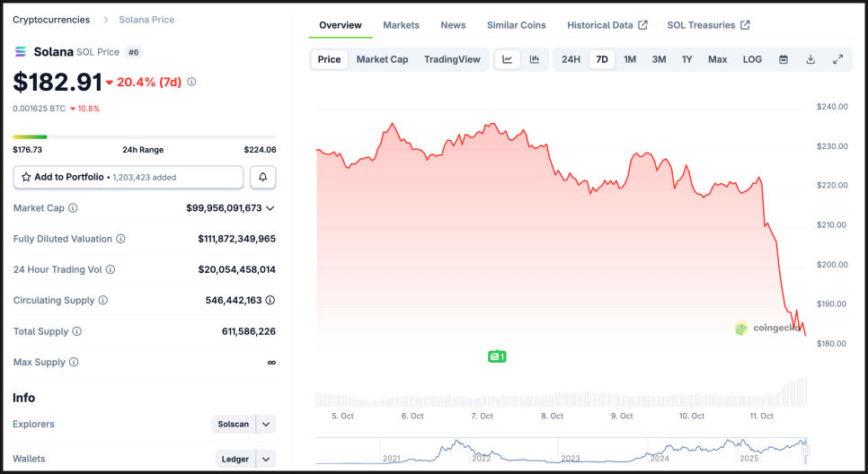Screen dimensions: 868x474
Task: Switch to line chart view icon
Action: 508,59
